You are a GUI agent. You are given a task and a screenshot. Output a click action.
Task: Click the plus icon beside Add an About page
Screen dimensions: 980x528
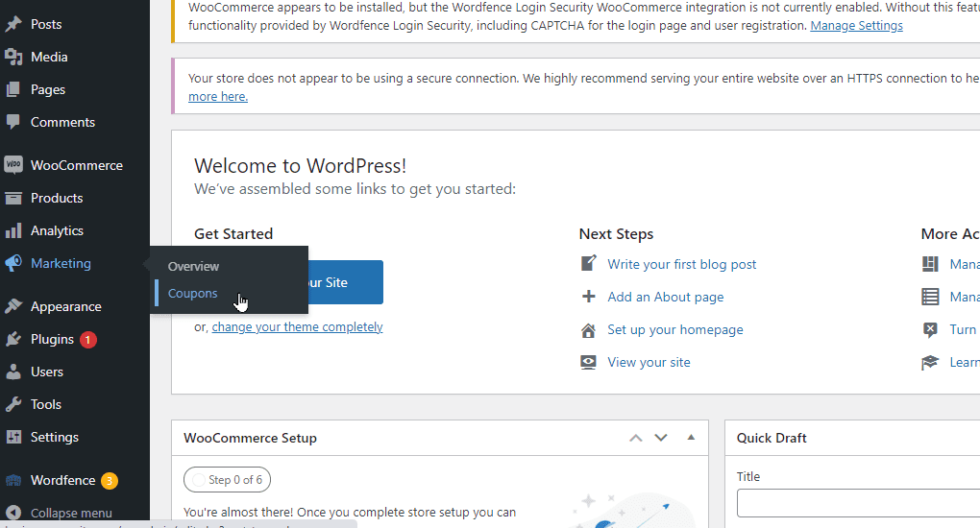588,297
